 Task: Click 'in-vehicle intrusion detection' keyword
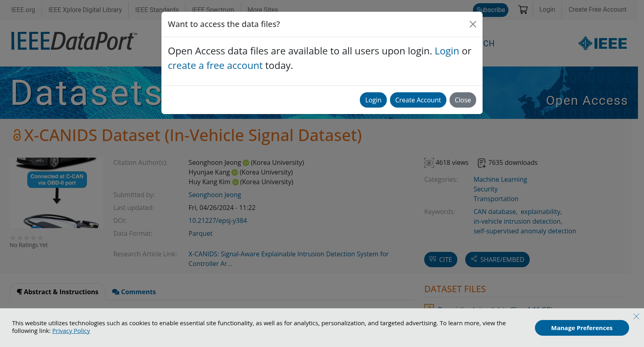[x=517, y=222]
